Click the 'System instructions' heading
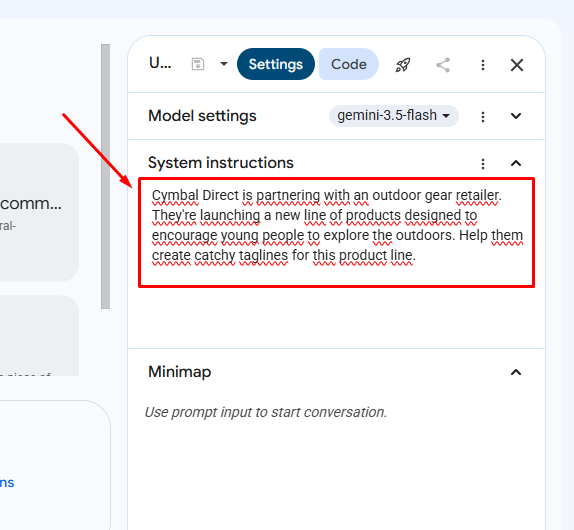Image resolution: width=574 pixels, height=530 pixels. point(220,163)
